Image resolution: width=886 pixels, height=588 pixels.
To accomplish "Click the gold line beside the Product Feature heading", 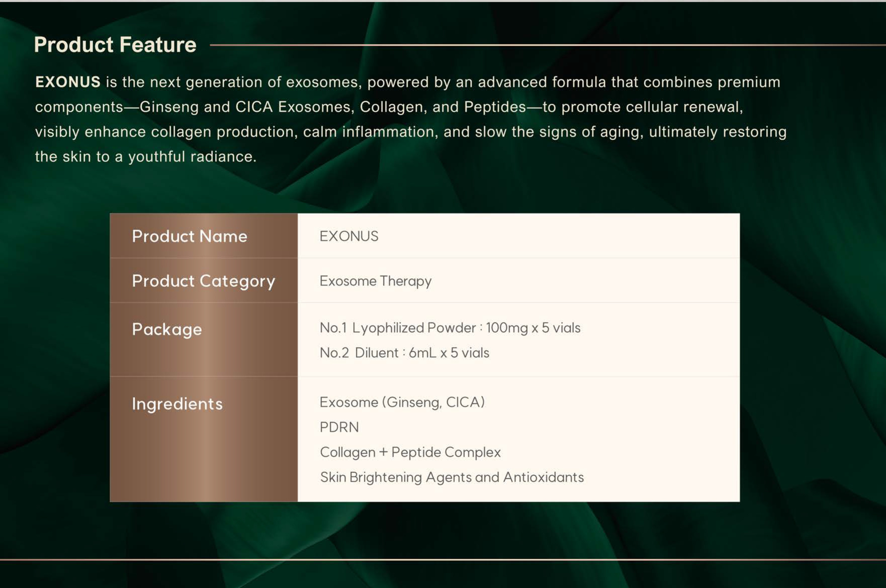I will click(x=548, y=45).
